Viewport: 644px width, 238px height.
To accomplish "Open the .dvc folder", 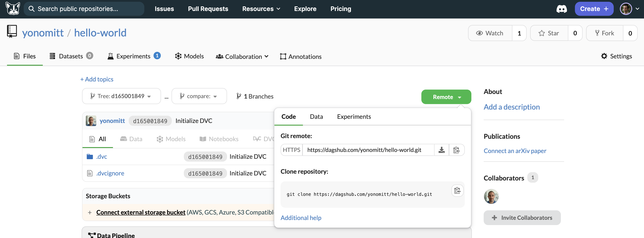I will [x=102, y=157].
